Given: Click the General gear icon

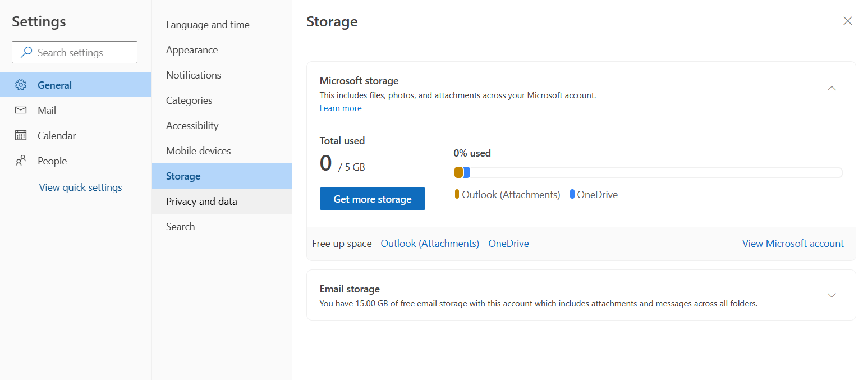Looking at the screenshot, I should 21,85.
